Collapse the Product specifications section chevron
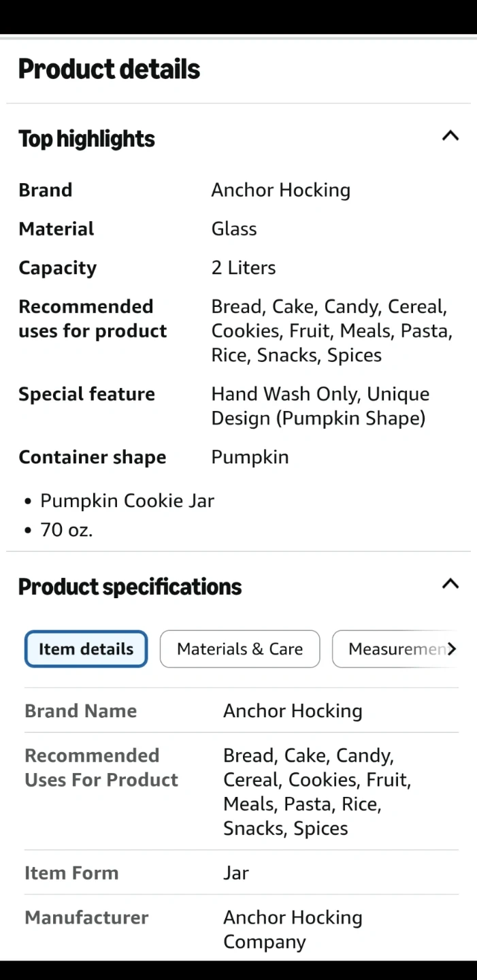 click(x=450, y=584)
